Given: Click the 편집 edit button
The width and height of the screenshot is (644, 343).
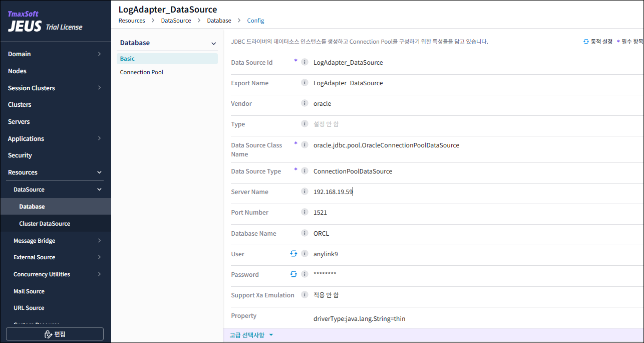Looking at the screenshot, I should [55, 333].
